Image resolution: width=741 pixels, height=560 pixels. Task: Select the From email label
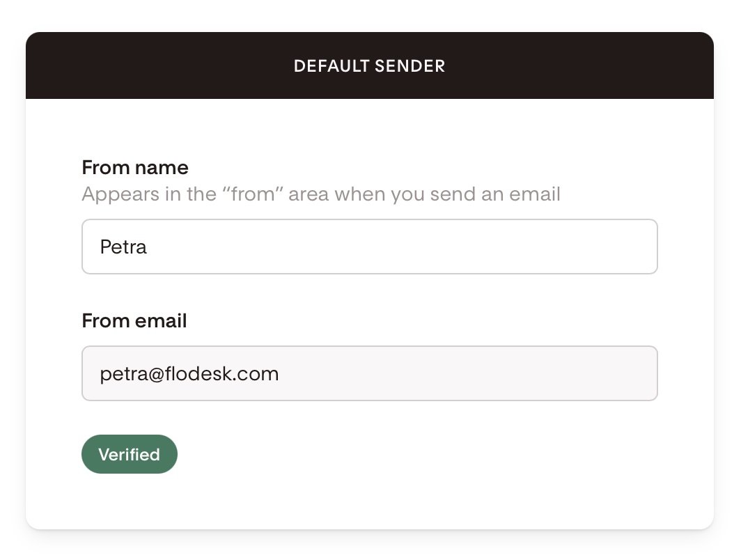tap(134, 321)
